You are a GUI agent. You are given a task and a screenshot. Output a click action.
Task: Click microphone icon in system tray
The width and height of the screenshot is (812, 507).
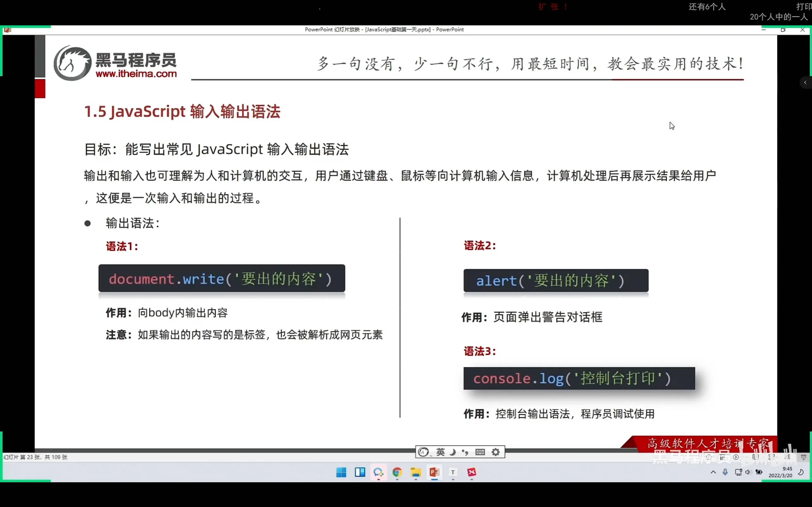pyautogui.click(x=725, y=472)
